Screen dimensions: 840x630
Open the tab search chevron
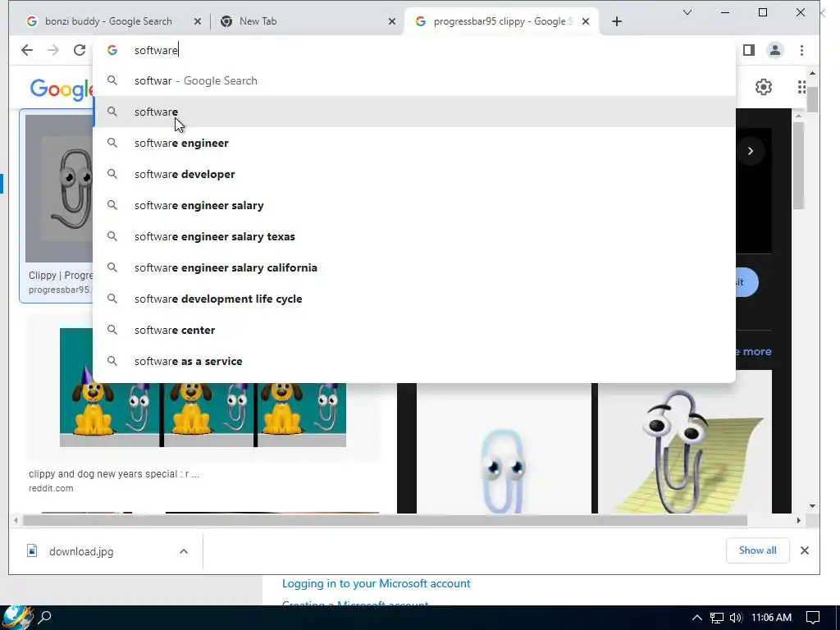(x=687, y=12)
